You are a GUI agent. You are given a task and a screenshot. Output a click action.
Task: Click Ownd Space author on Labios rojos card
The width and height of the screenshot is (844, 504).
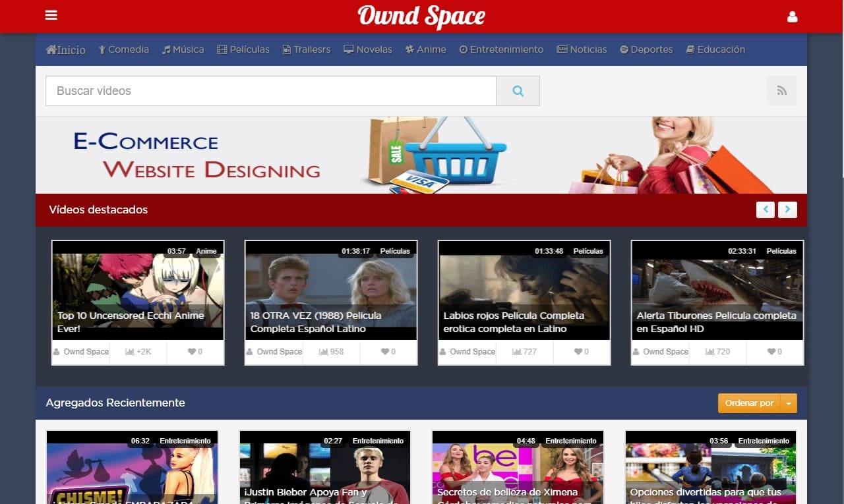click(467, 352)
